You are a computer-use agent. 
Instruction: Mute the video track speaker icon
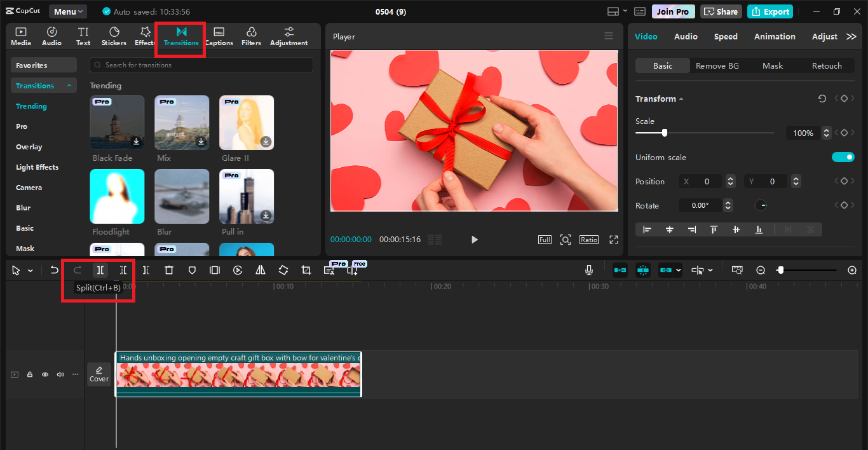click(x=60, y=374)
